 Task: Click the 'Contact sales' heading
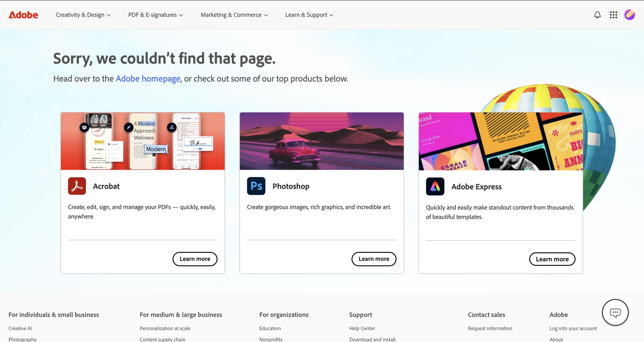point(486,315)
